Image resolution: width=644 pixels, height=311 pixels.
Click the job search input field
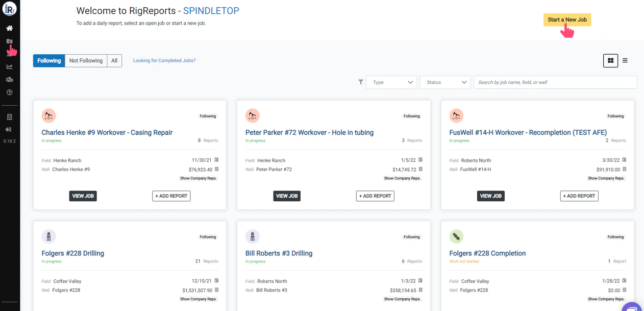(555, 82)
